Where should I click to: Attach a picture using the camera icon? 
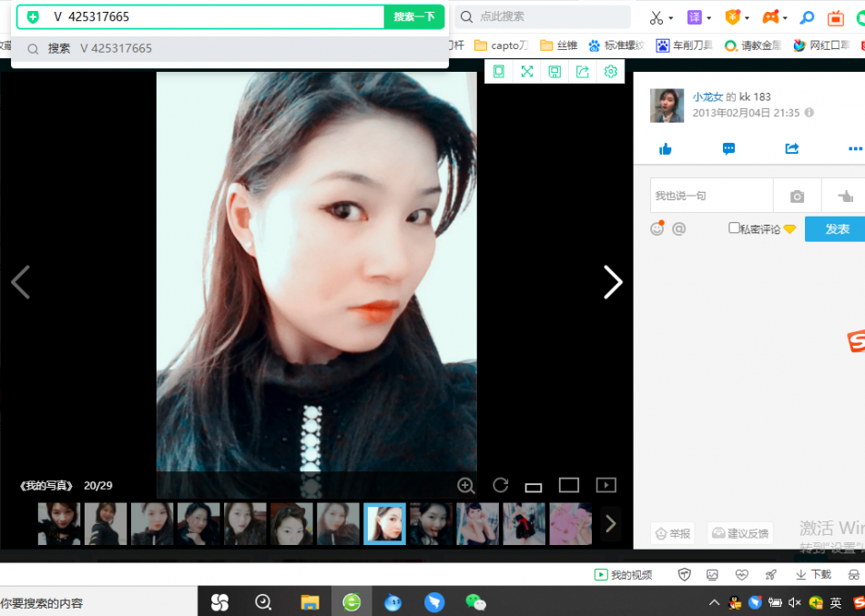[x=797, y=197]
